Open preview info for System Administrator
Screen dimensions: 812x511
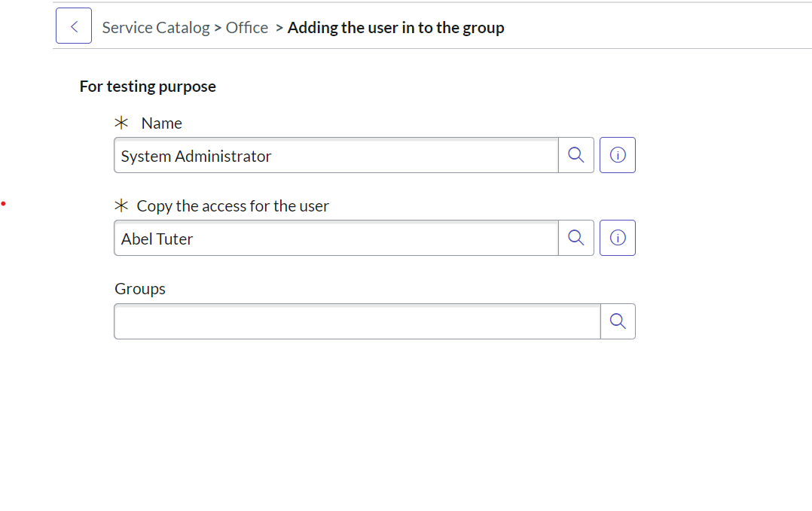pyautogui.click(x=617, y=155)
